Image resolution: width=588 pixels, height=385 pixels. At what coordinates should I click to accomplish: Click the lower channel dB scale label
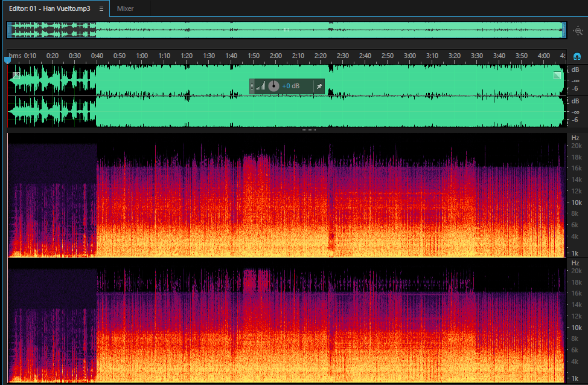pos(575,101)
